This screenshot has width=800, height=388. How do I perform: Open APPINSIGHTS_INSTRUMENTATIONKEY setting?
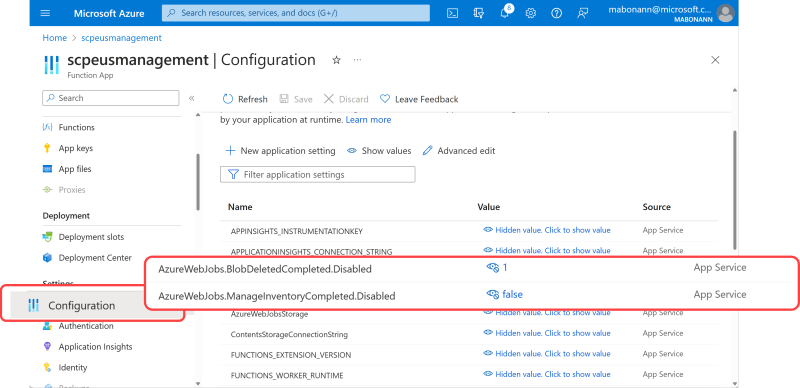tap(296, 231)
